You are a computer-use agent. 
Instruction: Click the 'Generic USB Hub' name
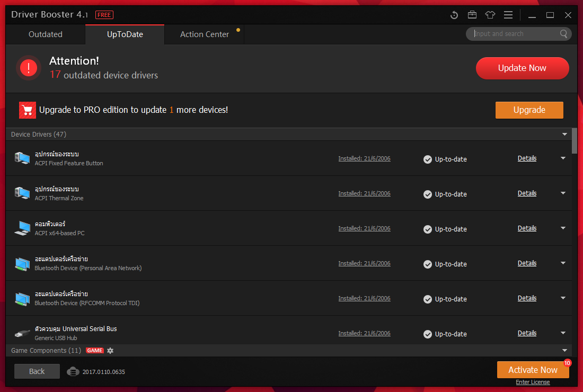(x=56, y=338)
